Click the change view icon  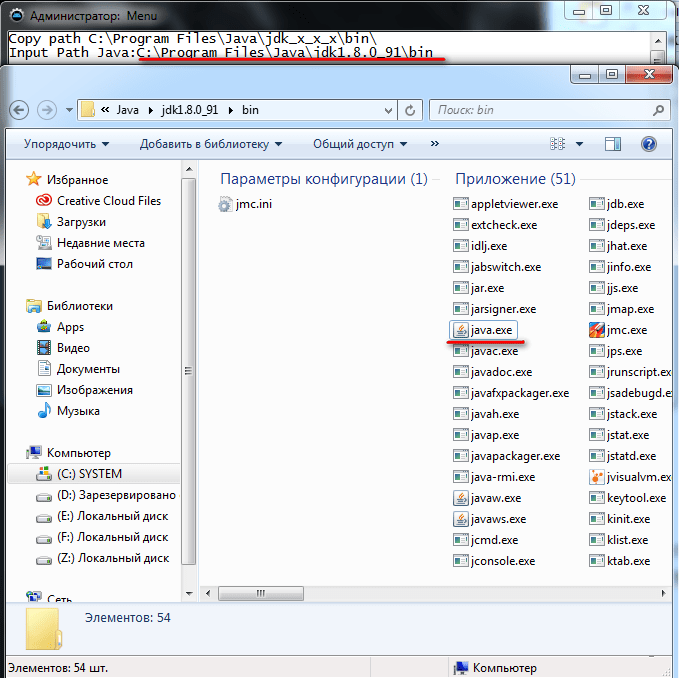[557, 143]
